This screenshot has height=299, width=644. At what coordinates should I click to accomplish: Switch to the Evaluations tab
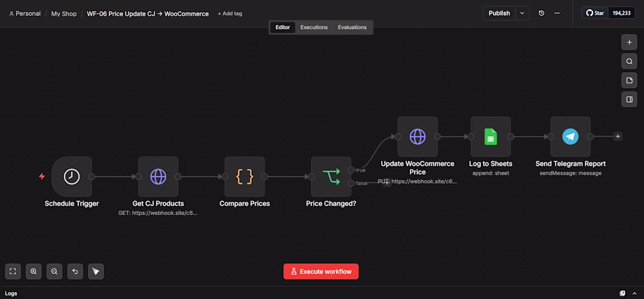click(352, 28)
